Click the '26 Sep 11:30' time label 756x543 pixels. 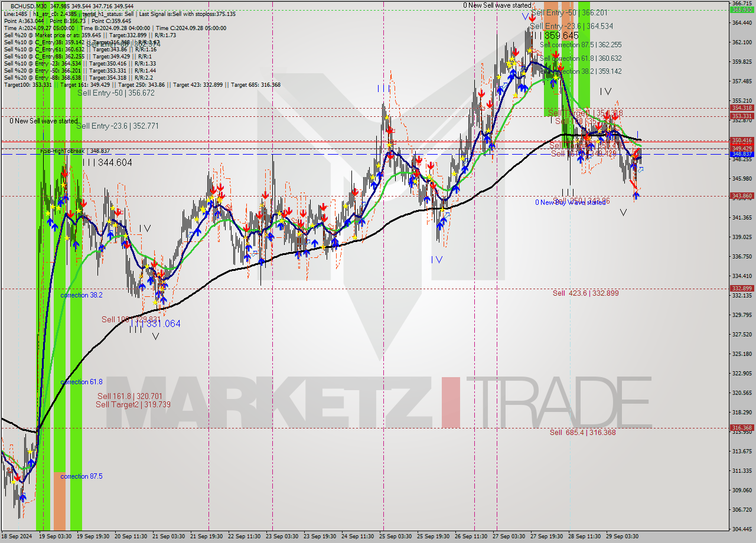471,537
